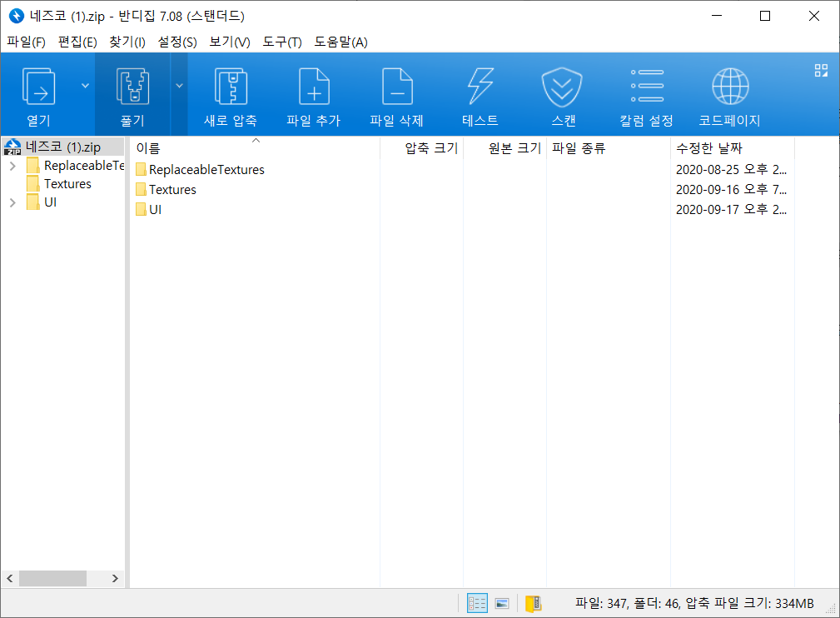The height and width of the screenshot is (618, 840).
Task: Maximize the Bandizip window
Action: 765,16
